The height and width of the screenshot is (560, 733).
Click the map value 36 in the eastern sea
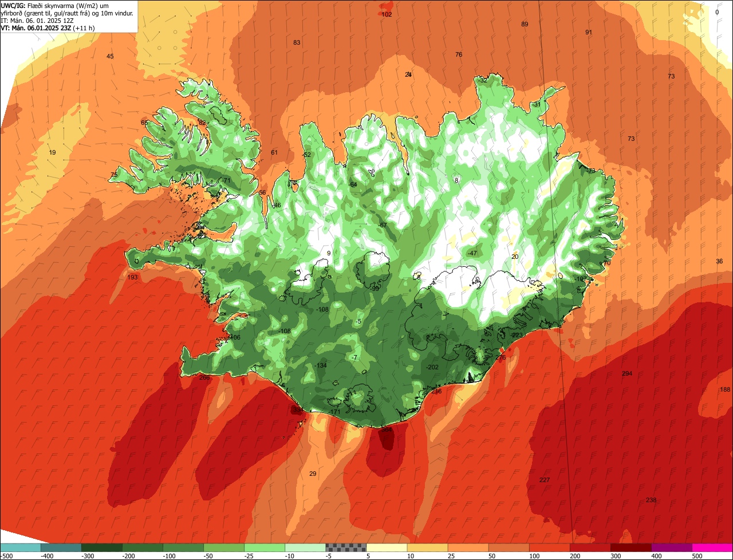click(x=719, y=261)
